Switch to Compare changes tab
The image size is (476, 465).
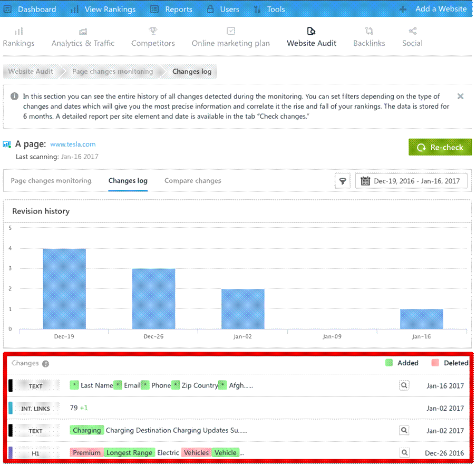pyautogui.click(x=192, y=181)
